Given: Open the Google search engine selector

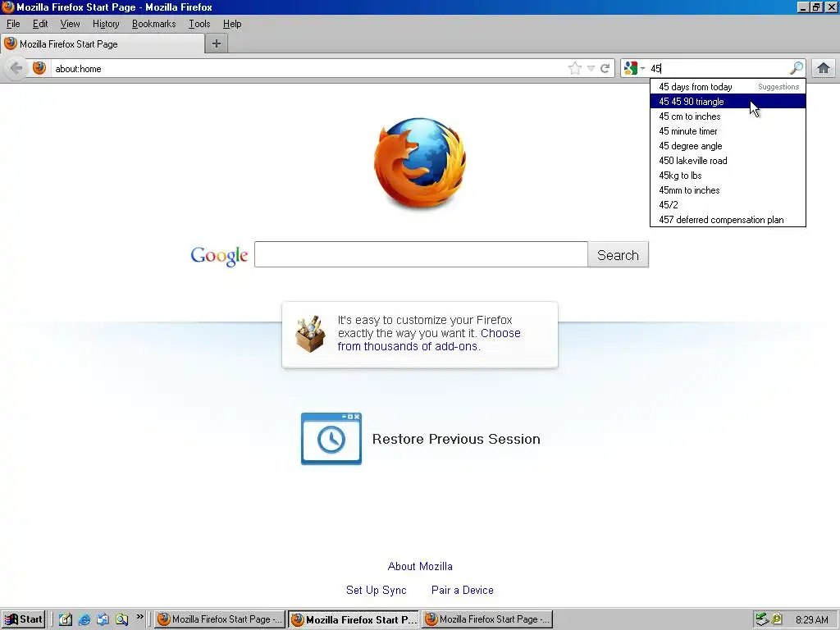Looking at the screenshot, I should [634, 68].
